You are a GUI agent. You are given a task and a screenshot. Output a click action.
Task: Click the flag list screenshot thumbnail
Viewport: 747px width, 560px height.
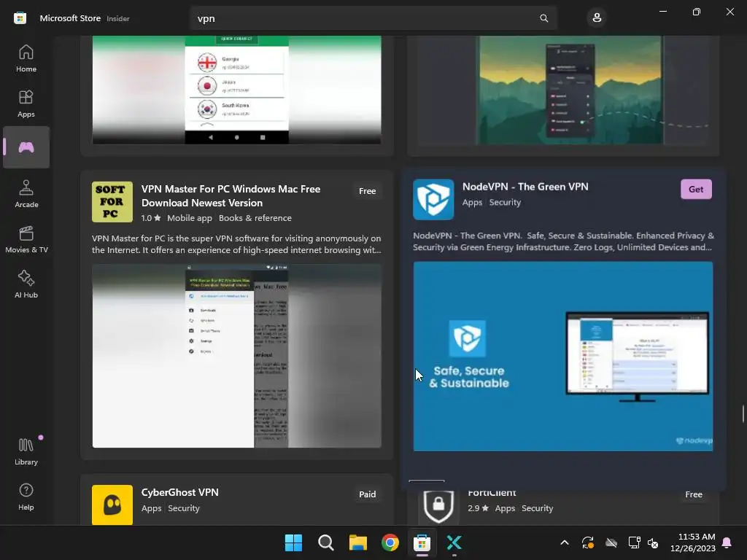tap(237, 90)
